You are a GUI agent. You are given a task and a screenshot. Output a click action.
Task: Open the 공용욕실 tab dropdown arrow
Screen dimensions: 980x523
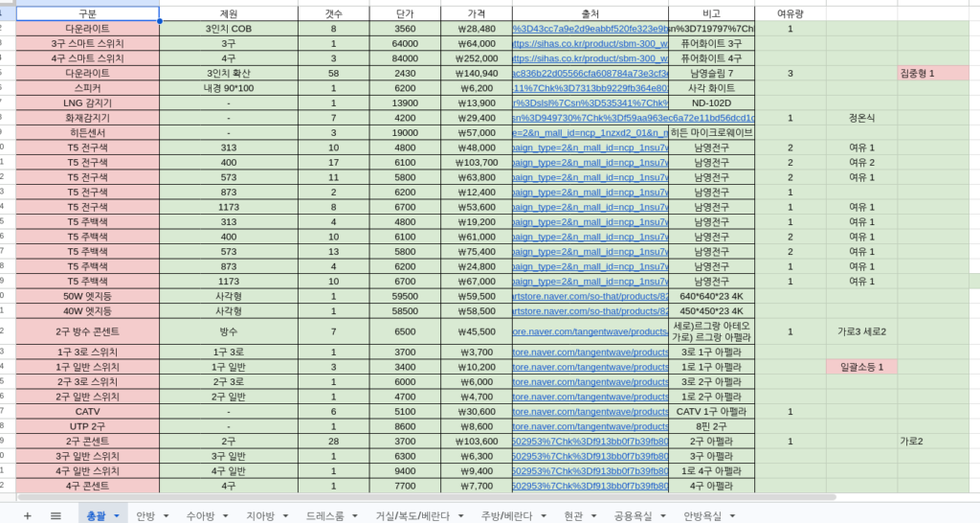click(x=663, y=516)
